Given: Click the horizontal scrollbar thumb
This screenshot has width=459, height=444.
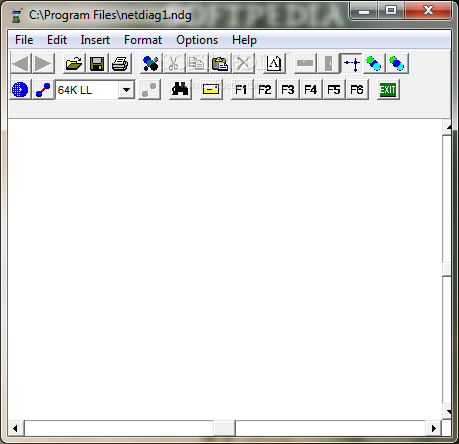Looking at the screenshot, I should (224, 428).
